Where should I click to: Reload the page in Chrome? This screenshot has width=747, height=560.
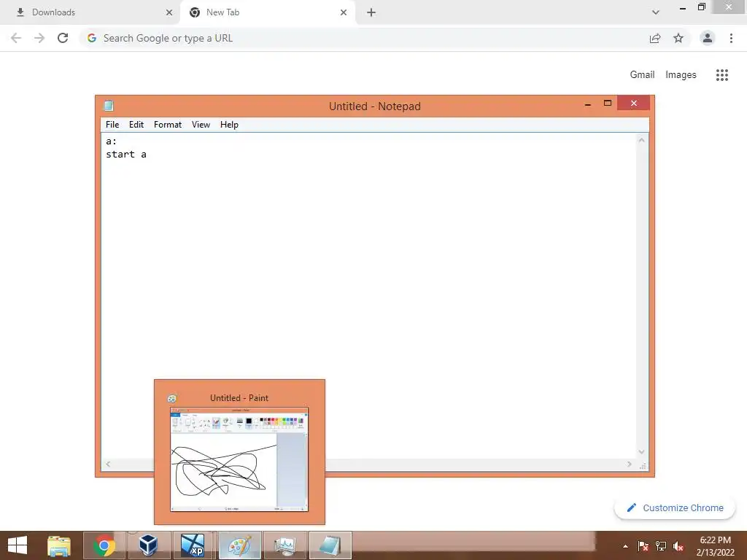[63, 38]
